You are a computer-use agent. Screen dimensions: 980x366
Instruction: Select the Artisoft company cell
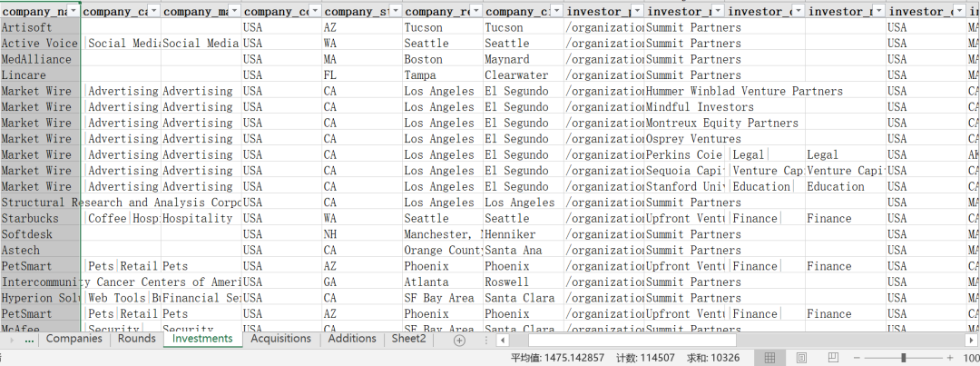pyautogui.click(x=41, y=27)
